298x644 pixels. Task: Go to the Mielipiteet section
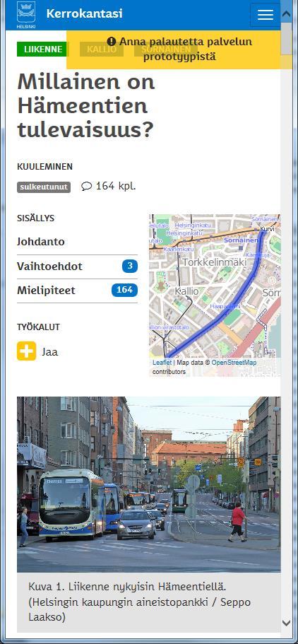pos(77,291)
